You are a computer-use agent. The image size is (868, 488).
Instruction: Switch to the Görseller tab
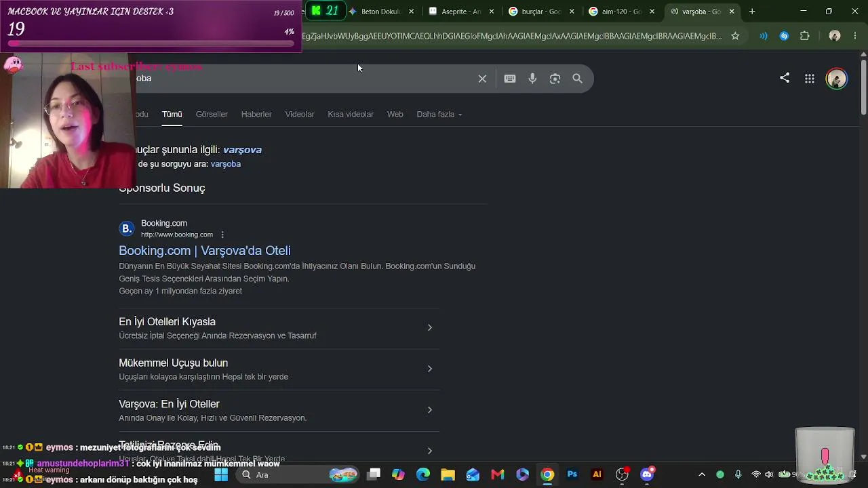[x=212, y=115]
